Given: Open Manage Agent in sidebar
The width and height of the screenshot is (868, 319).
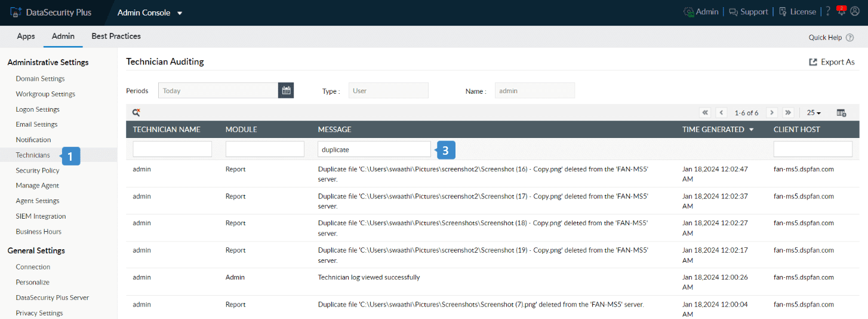Looking at the screenshot, I should pyautogui.click(x=37, y=186).
